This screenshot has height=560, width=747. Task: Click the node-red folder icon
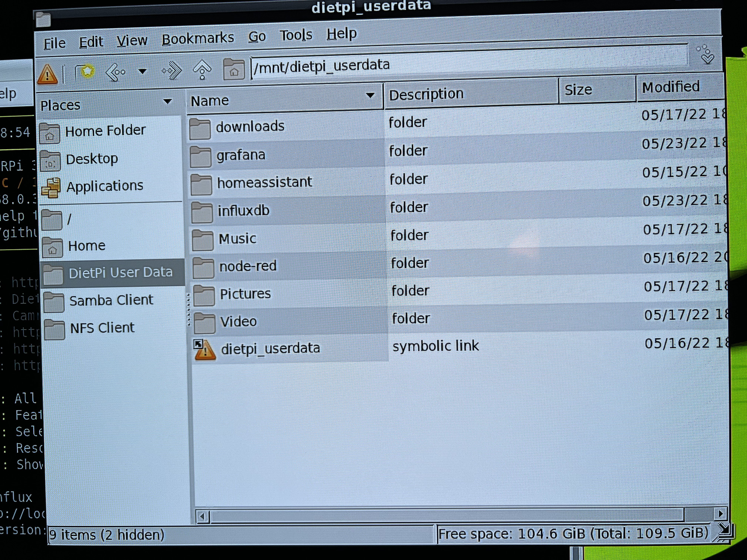(x=203, y=267)
